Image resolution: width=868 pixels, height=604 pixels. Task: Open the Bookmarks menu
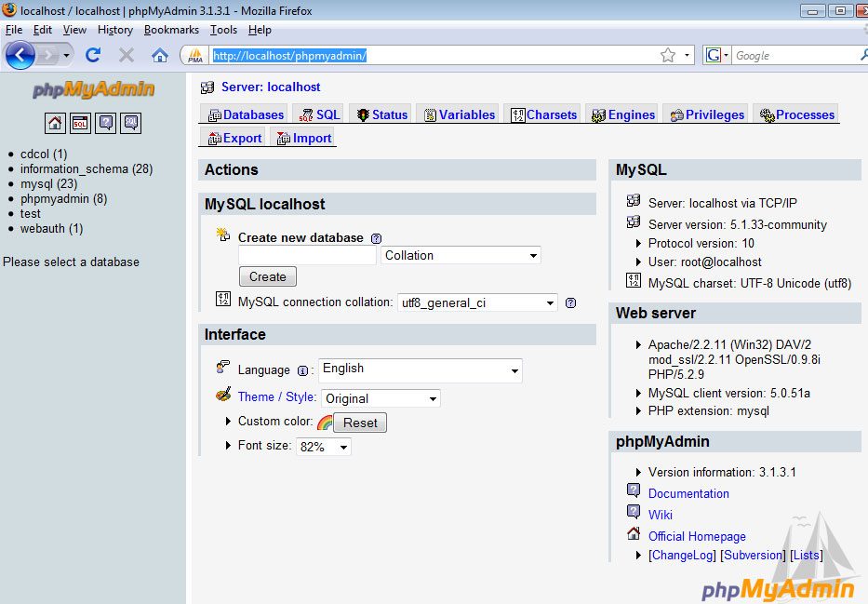pyautogui.click(x=171, y=30)
